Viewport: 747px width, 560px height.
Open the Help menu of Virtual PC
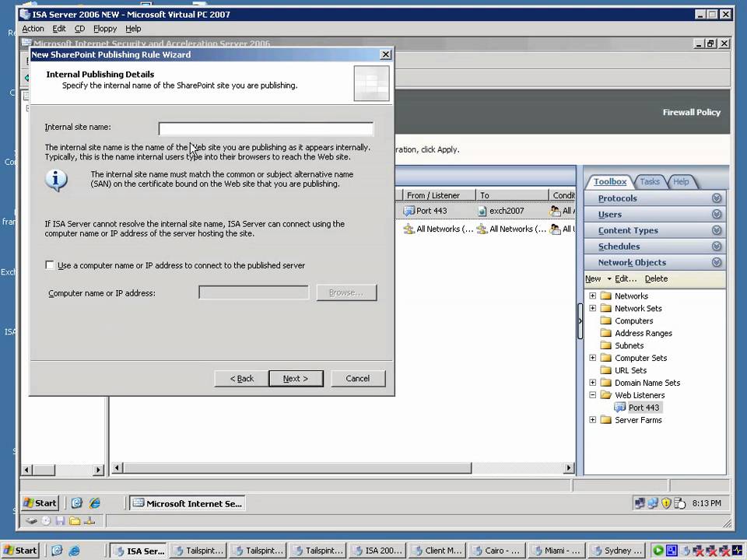click(133, 29)
